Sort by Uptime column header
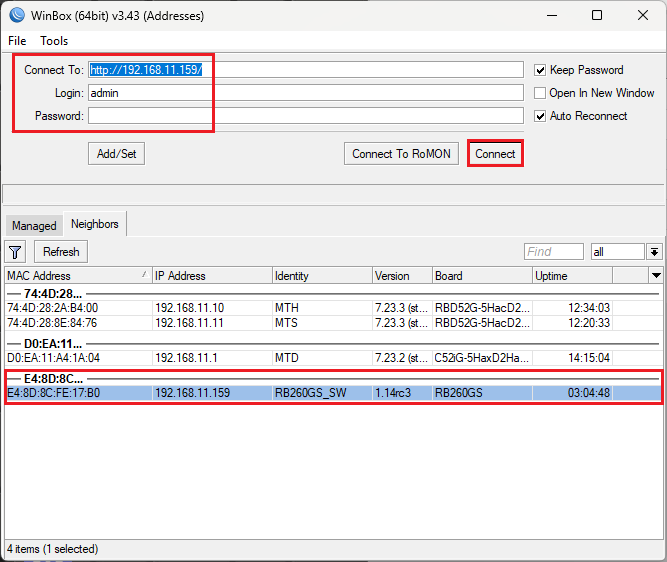This screenshot has width=667, height=562. (572, 276)
